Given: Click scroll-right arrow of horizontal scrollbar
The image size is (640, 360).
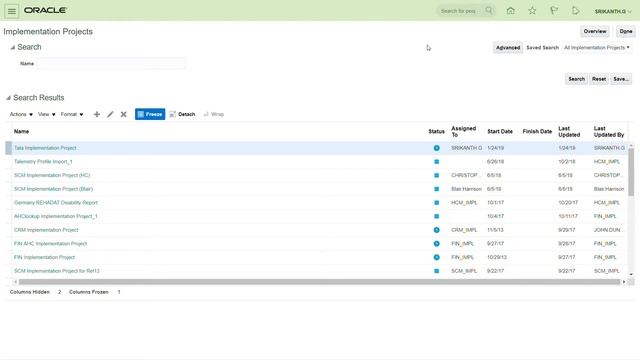Looking at the screenshot, I should pos(624,282).
